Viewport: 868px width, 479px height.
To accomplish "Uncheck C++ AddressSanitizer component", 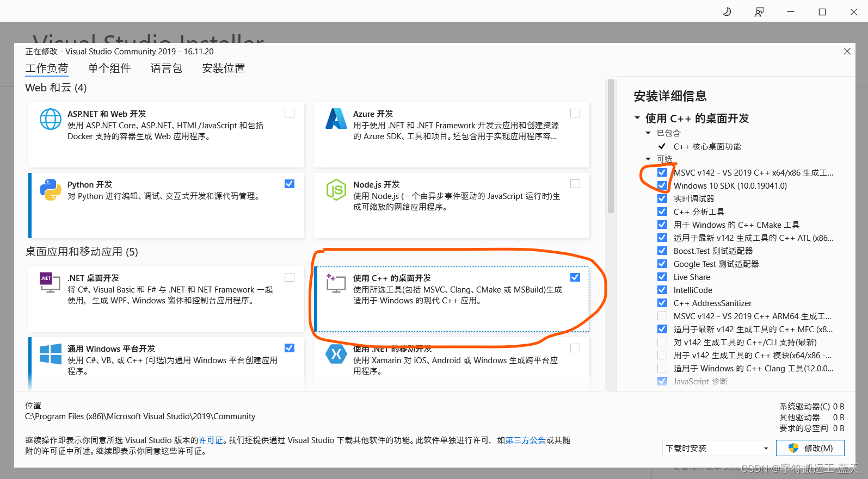I will pyautogui.click(x=662, y=303).
